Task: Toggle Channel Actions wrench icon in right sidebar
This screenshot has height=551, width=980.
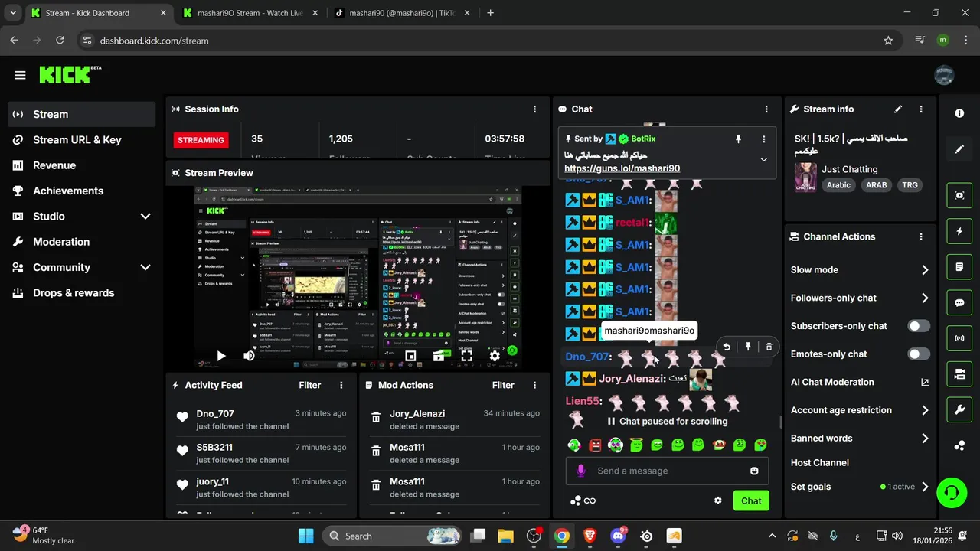Action: [959, 409]
